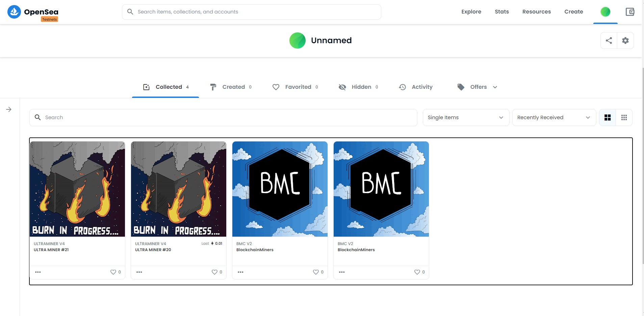Image resolution: width=644 pixels, height=316 pixels.
Task: Switch to large grid view
Action: [608, 117]
